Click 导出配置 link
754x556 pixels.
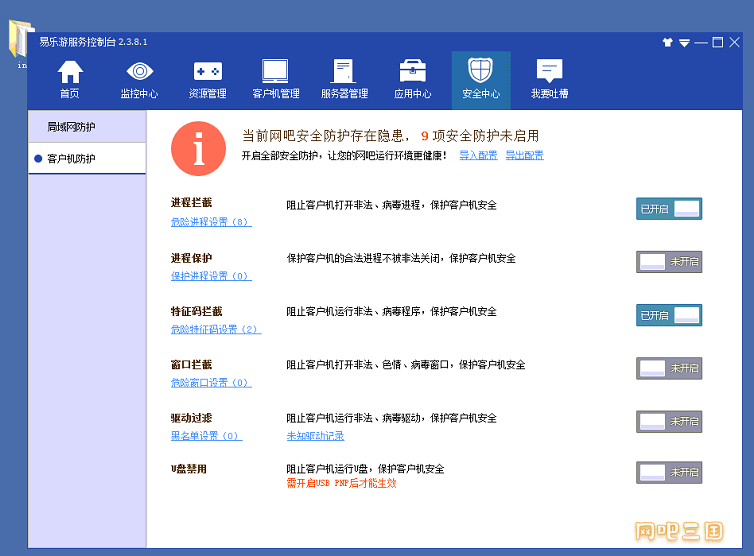point(525,155)
